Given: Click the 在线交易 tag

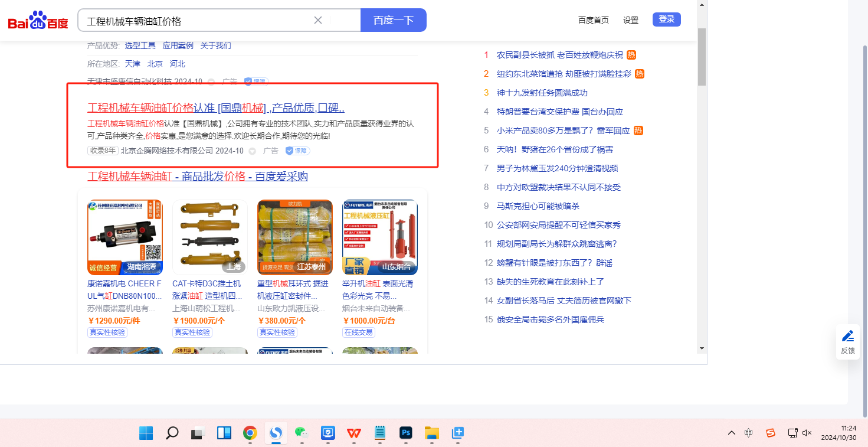Looking at the screenshot, I should pyautogui.click(x=359, y=332).
